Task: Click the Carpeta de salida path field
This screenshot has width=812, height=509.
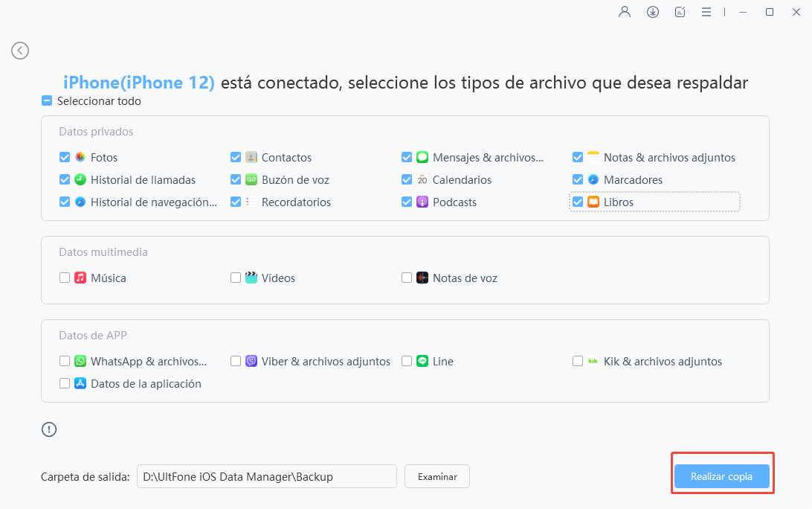Action: pos(267,476)
